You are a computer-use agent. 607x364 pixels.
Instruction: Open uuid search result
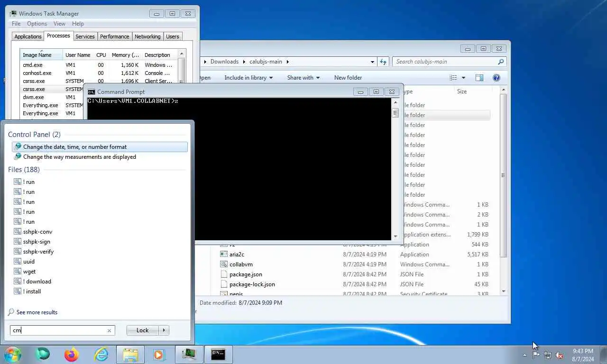(x=28, y=262)
